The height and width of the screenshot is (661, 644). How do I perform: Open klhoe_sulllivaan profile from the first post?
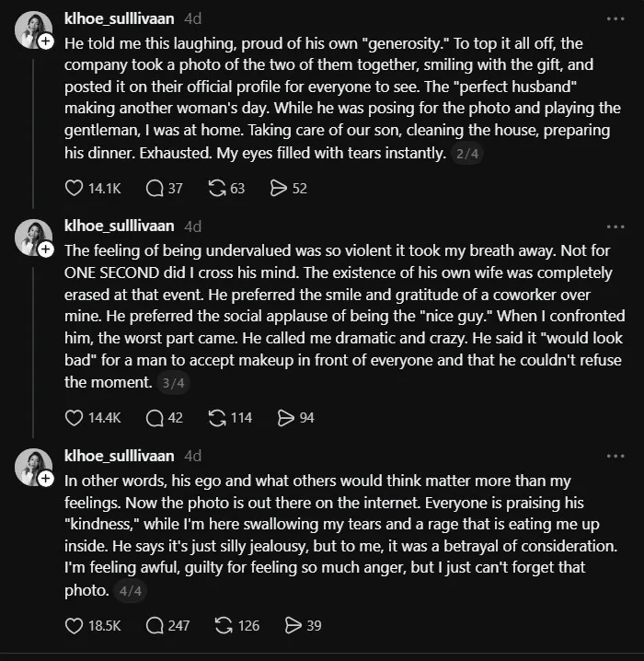pos(120,18)
